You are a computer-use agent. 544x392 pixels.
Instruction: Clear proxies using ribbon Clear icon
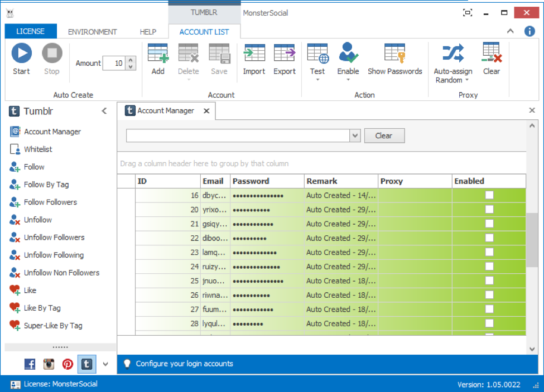click(492, 54)
